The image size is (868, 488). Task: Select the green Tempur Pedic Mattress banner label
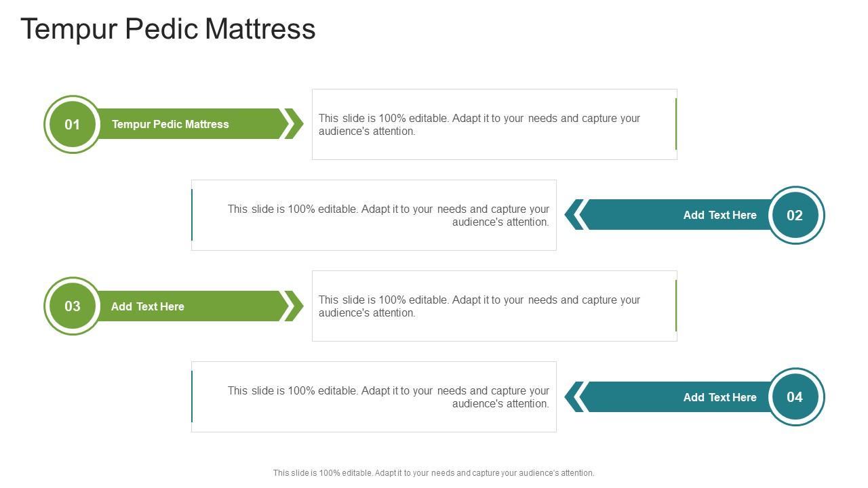(x=170, y=125)
